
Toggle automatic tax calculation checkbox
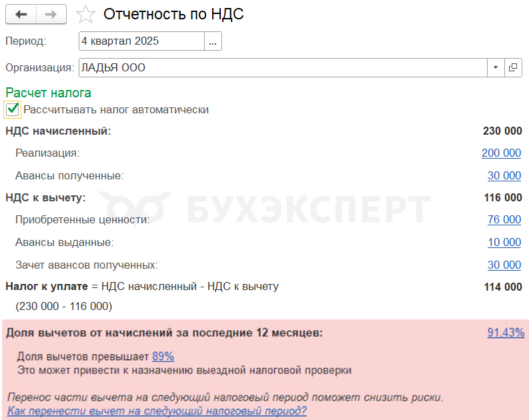[x=12, y=109]
